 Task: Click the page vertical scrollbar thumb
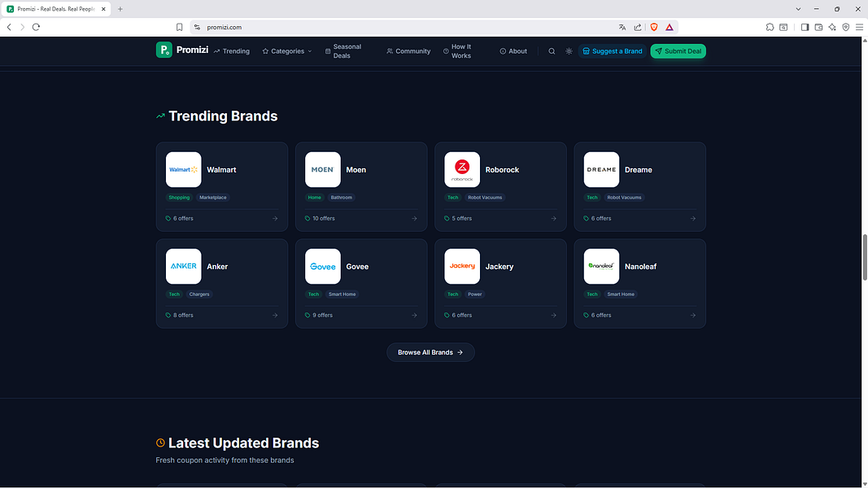(865, 257)
